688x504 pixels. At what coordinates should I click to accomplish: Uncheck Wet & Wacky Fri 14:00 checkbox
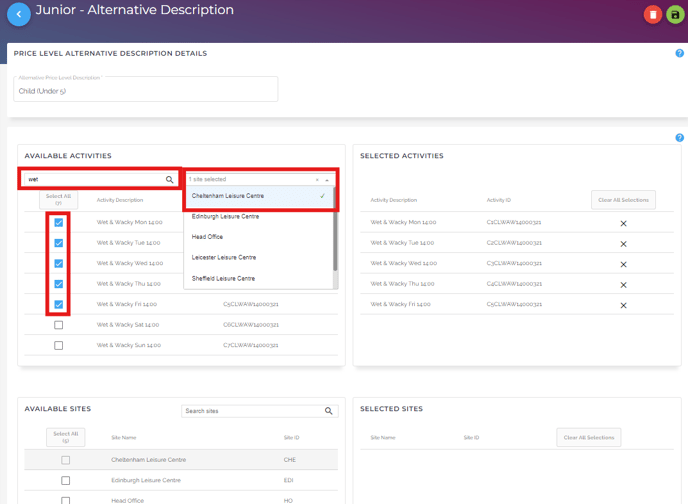[58, 304]
